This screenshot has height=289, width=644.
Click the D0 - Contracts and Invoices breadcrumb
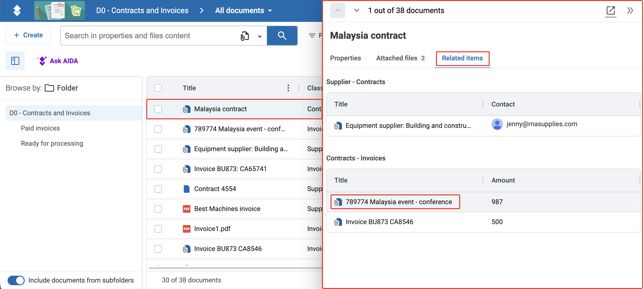point(142,10)
